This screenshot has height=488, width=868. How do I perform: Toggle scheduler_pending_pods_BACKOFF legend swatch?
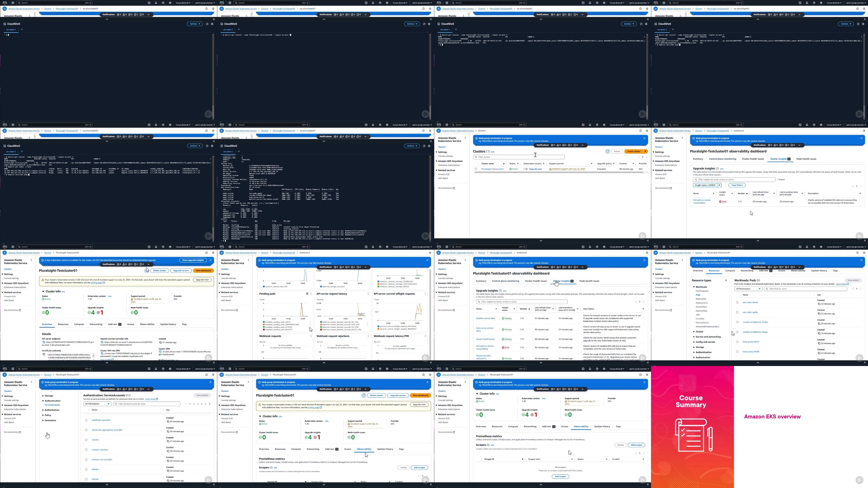tap(263, 330)
